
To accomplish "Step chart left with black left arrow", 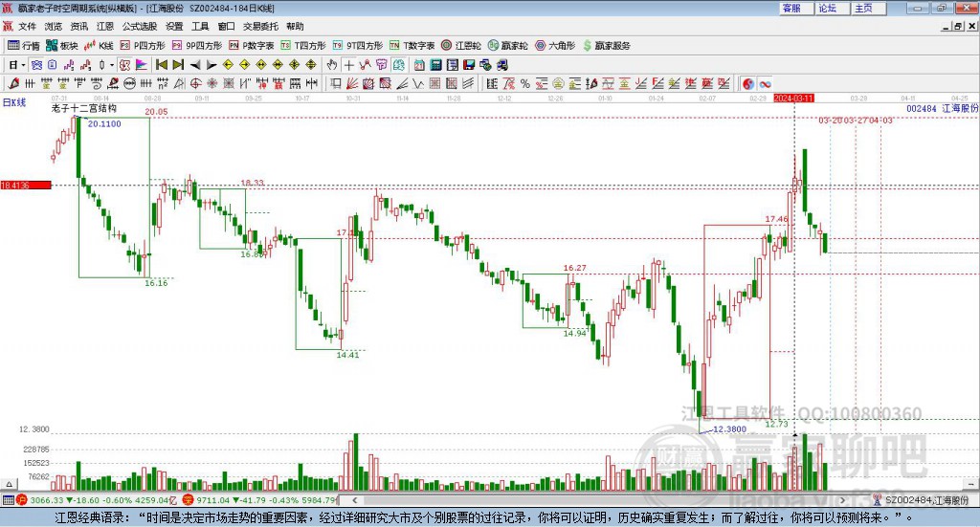I will [195, 65].
